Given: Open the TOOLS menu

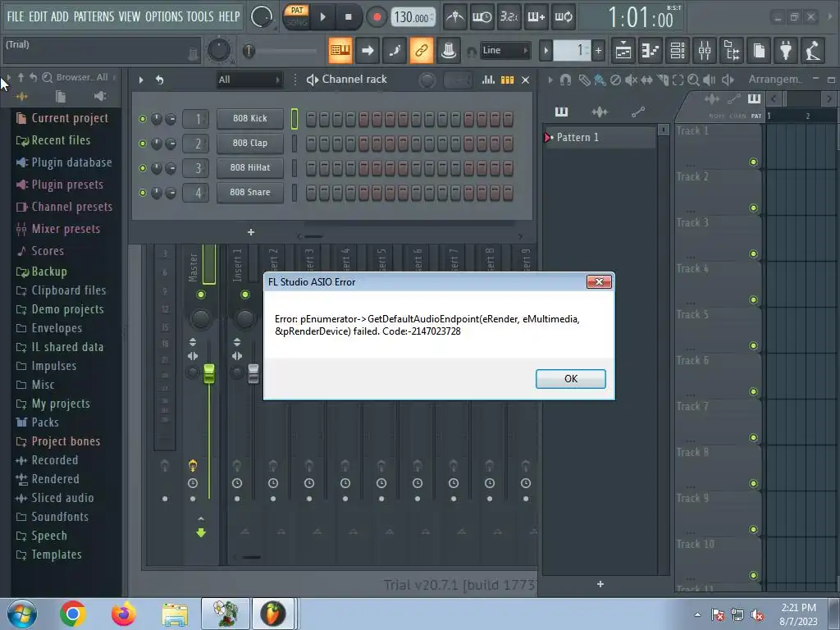Looking at the screenshot, I should point(200,16).
